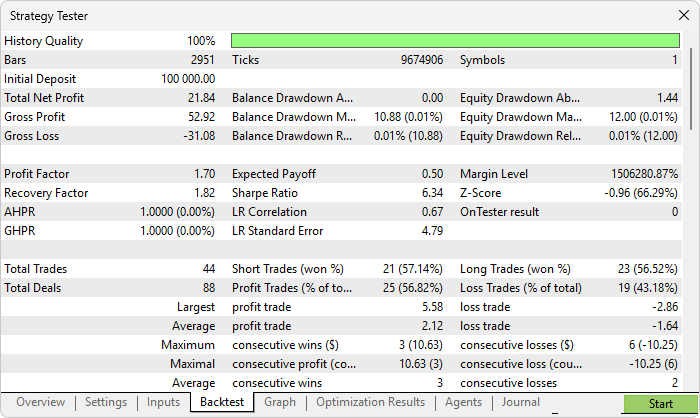Open the Journal tab
700x418 pixels.
click(520, 402)
